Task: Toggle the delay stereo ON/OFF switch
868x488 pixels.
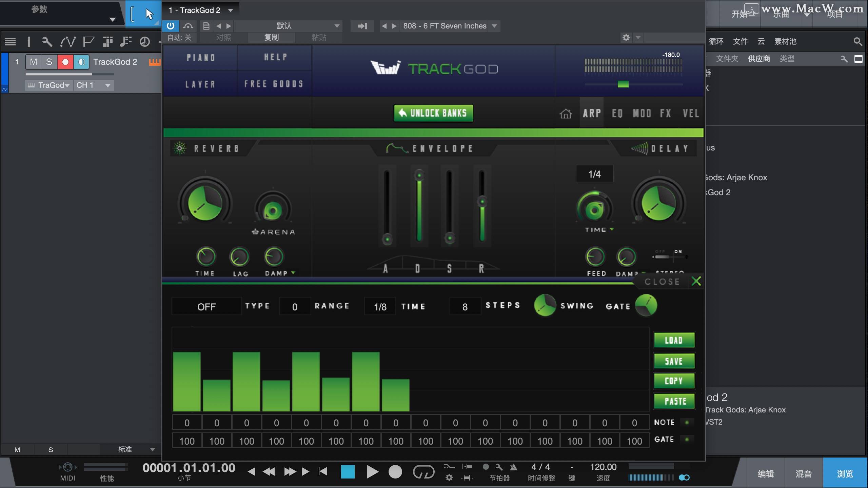Action: (x=670, y=257)
